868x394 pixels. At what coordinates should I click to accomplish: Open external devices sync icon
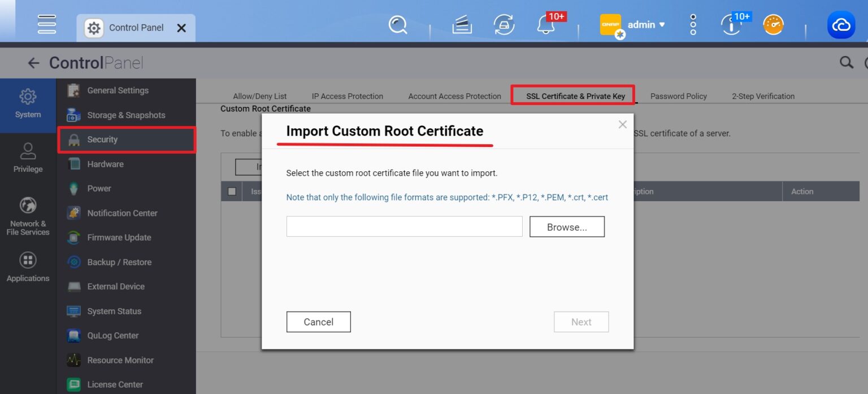(504, 25)
